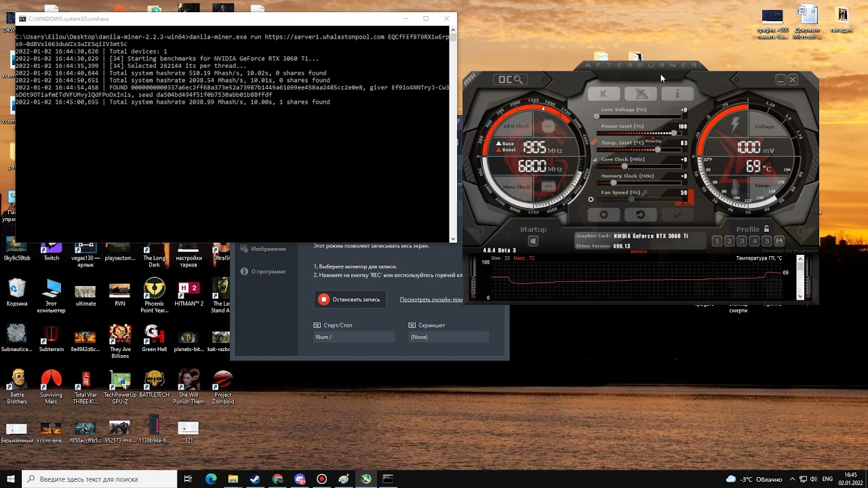Open Afterburner settings gear button
Viewport: 868px width, 488px height.
[x=604, y=215]
